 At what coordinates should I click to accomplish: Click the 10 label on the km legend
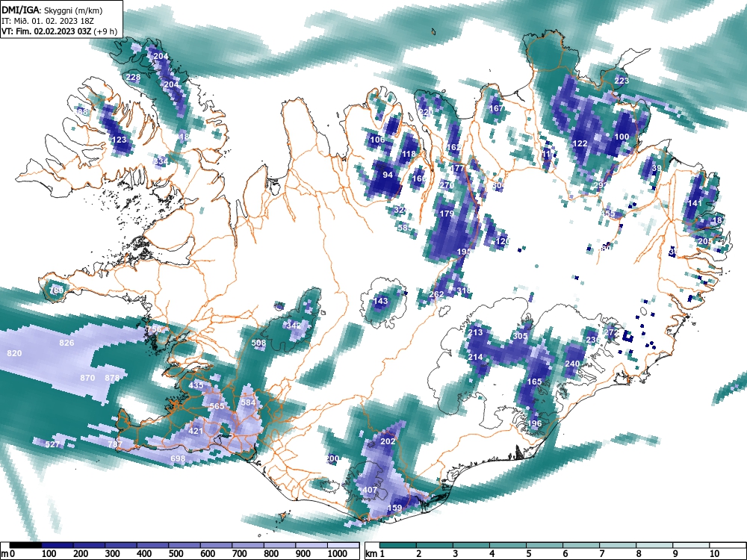pyautogui.click(x=713, y=554)
